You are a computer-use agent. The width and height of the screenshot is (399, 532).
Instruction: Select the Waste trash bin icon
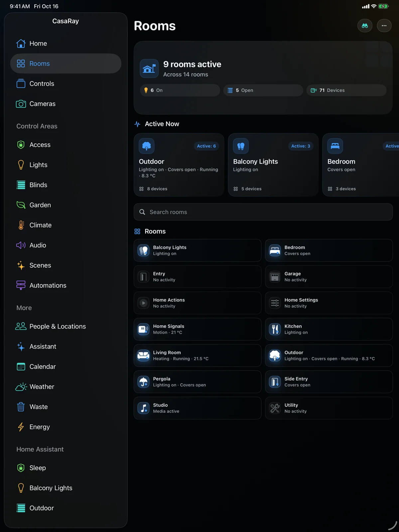tap(21, 407)
